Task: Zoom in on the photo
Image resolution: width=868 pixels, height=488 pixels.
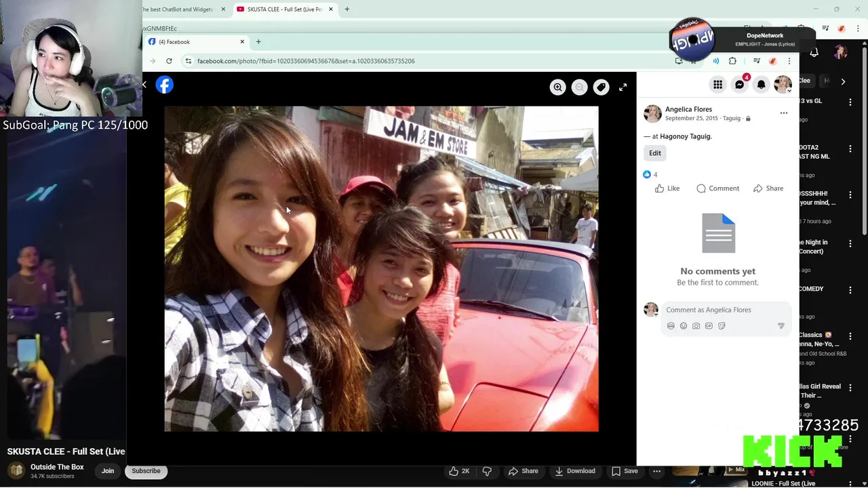Action: coord(557,87)
